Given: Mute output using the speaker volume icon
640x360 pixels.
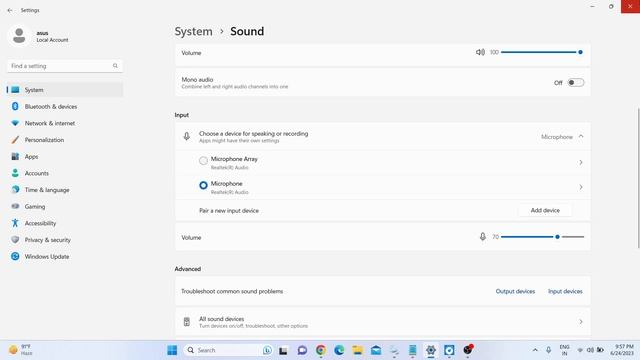Looking at the screenshot, I should [x=480, y=52].
